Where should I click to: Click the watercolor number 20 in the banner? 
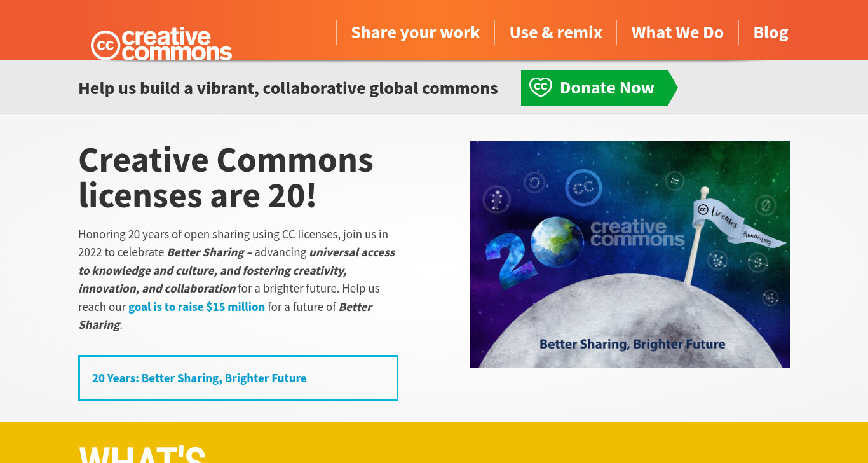click(x=506, y=256)
